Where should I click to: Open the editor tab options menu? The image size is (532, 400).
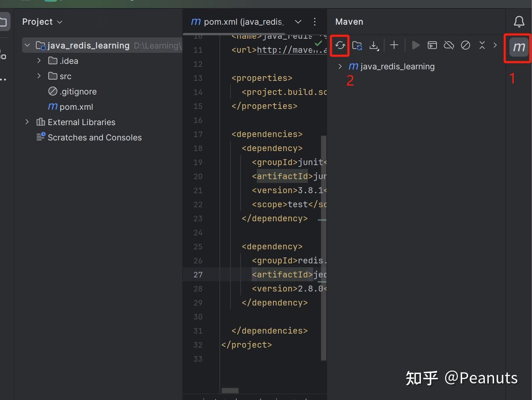(314, 22)
